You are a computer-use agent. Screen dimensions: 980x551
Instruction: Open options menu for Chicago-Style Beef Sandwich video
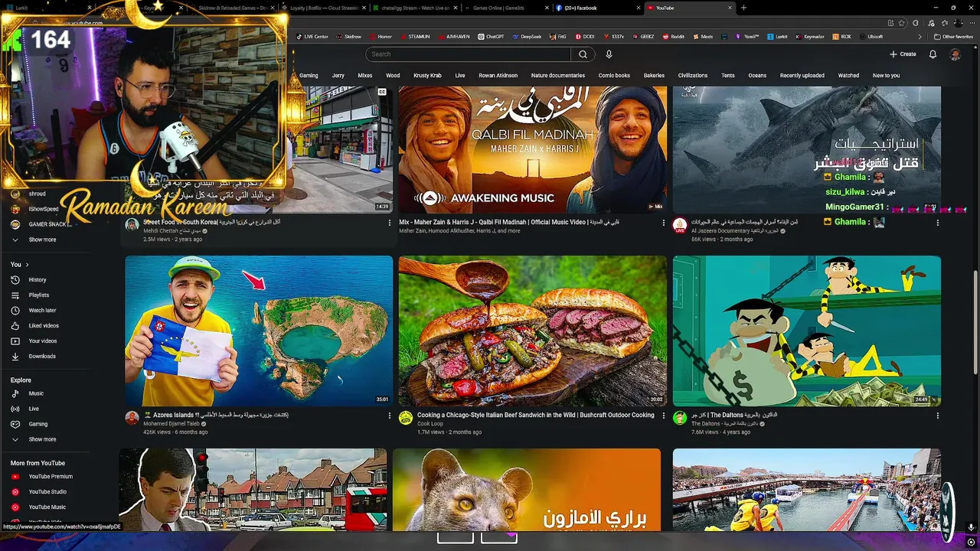point(664,416)
